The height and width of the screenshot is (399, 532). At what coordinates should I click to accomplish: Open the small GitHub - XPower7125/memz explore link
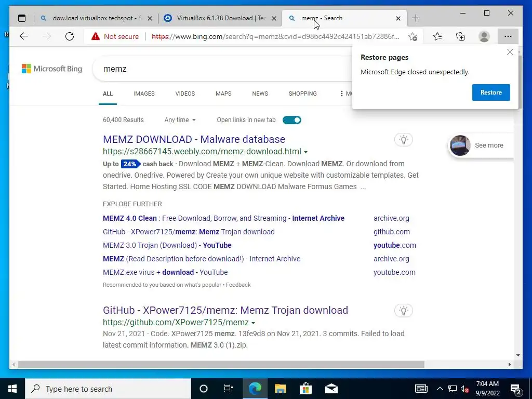click(189, 232)
